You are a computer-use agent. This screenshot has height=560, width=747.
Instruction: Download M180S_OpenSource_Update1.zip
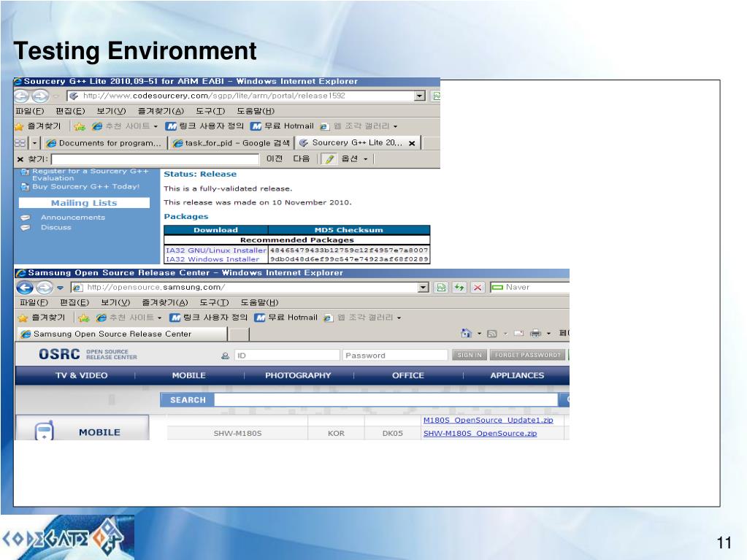(x=488, y=420)
